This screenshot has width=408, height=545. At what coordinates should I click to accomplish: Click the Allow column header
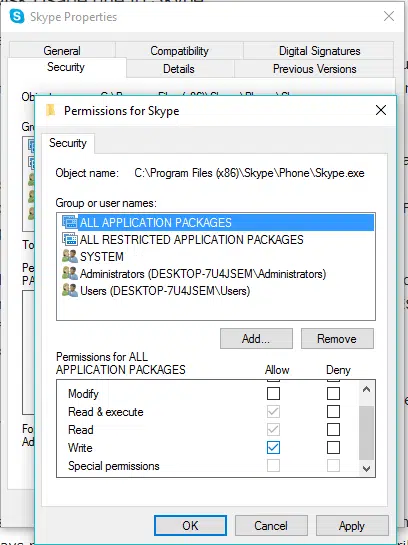pyautogui.click(x=277, y=369)
